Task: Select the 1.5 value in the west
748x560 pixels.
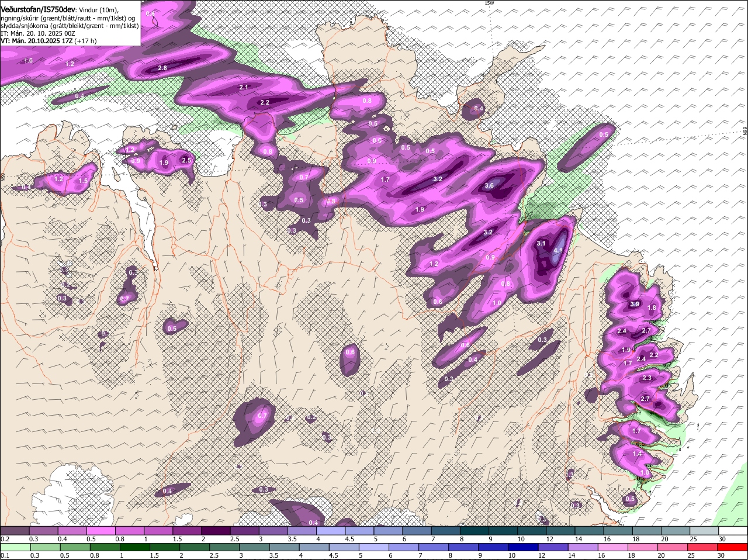Action: click(83, 181)
